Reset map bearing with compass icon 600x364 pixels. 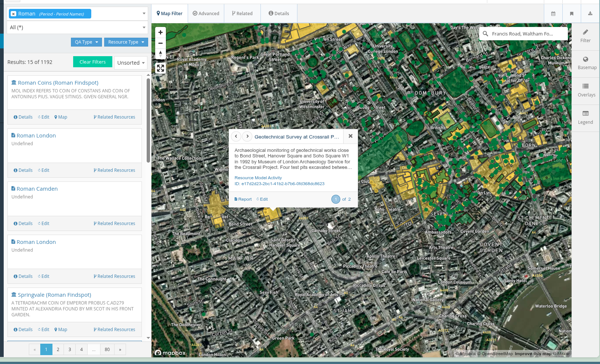point(160,54)
